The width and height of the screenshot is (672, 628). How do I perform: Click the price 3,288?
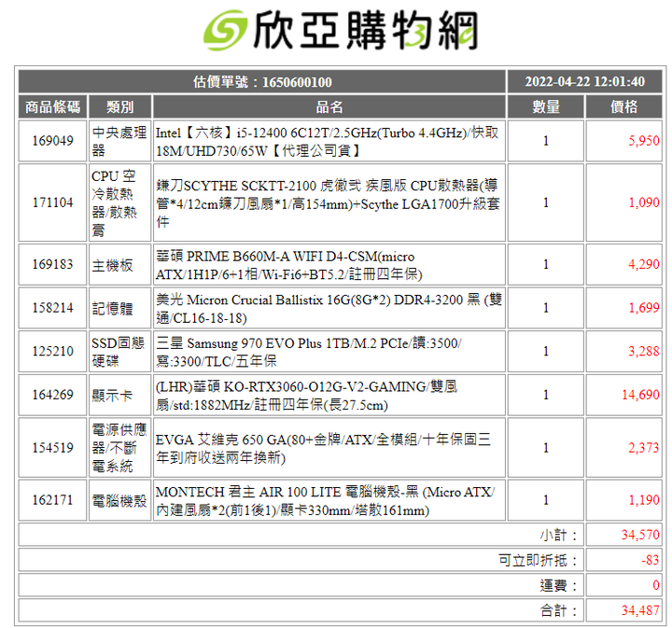click(x=644, y=351)
